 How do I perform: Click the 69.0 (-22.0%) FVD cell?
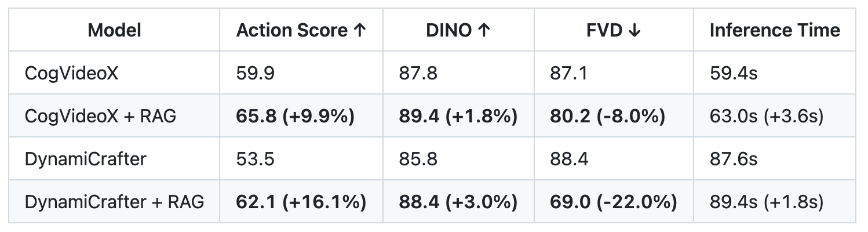[x=613, y=202]
